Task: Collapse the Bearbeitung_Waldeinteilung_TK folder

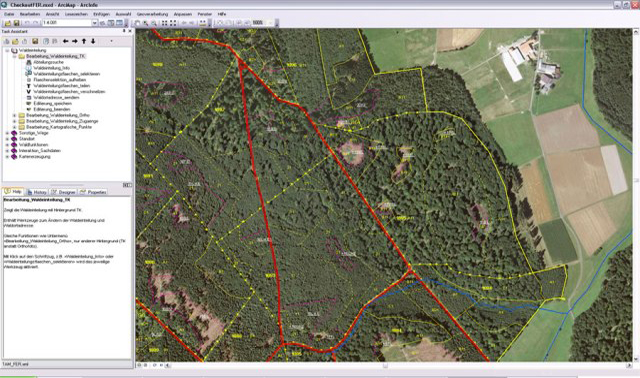Action: [14, 56]
